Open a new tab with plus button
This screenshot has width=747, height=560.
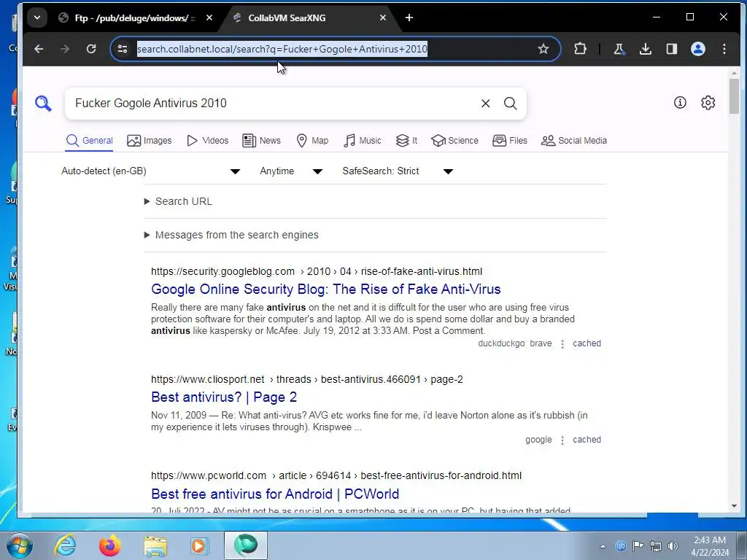pos(409,17)
